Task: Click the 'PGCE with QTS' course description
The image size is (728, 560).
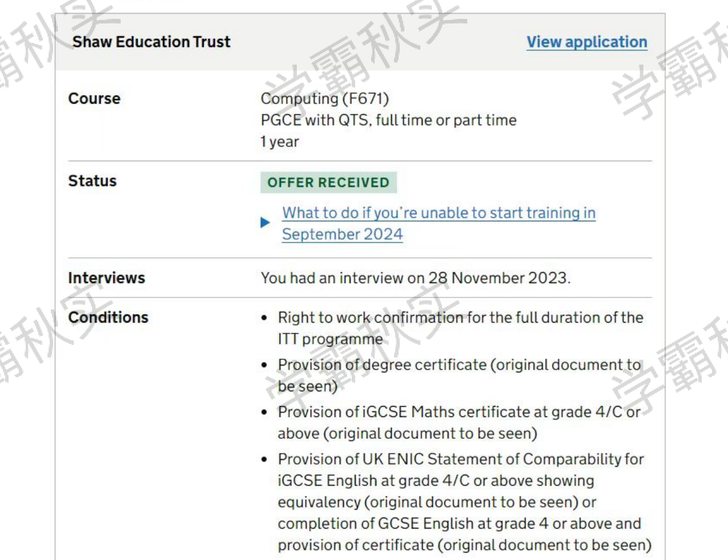Action: [388, 120]
